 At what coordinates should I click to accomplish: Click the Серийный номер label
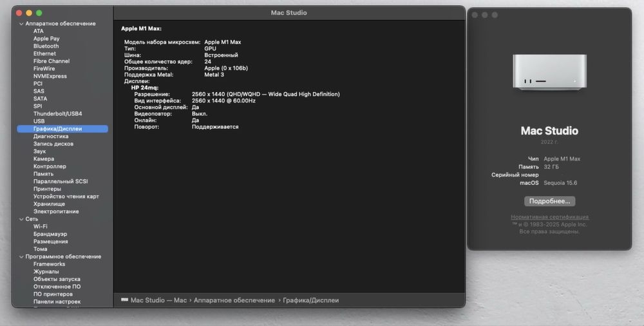[x=515, y=175]
